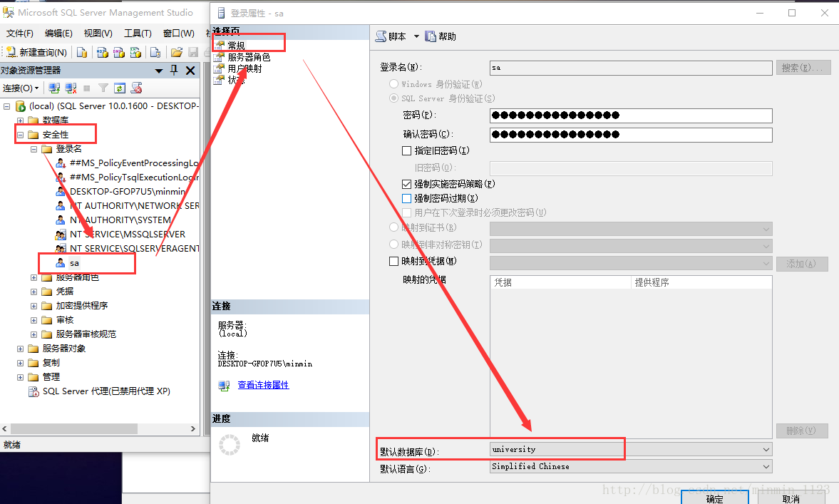
Task: Expand the 审核 folder
Action: coord(34,320)
